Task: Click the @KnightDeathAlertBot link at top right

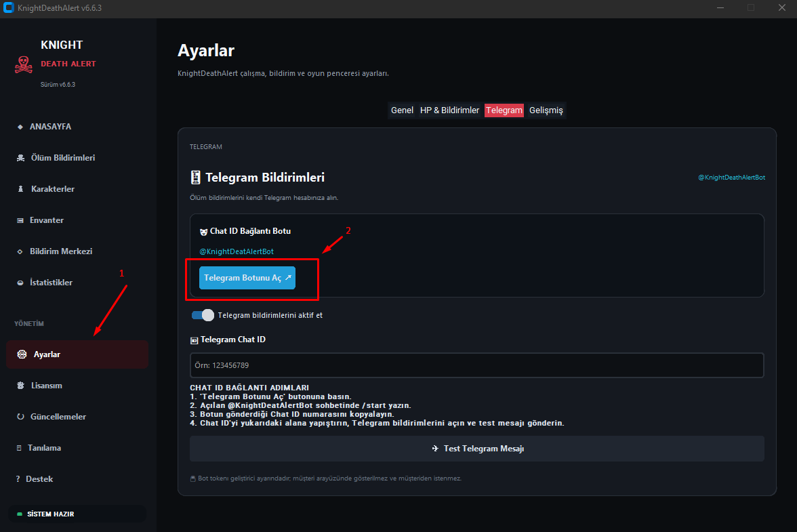Action: (x=731, y=178)
